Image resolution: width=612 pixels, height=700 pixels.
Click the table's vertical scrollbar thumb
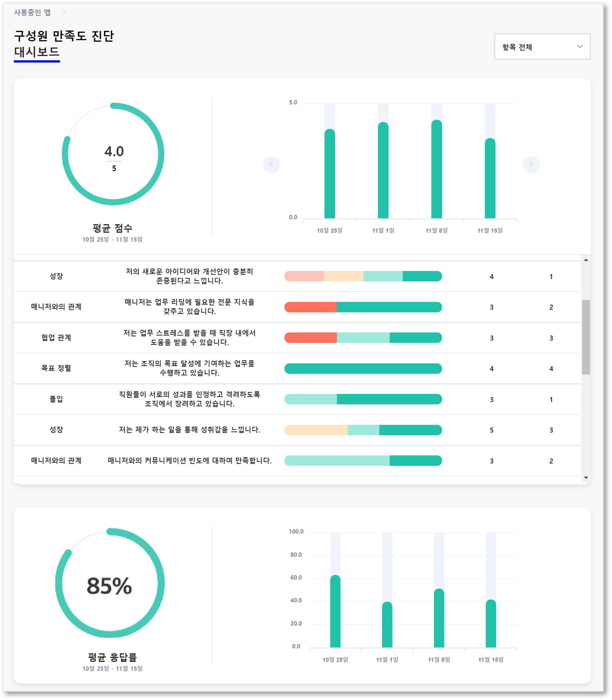586,337
